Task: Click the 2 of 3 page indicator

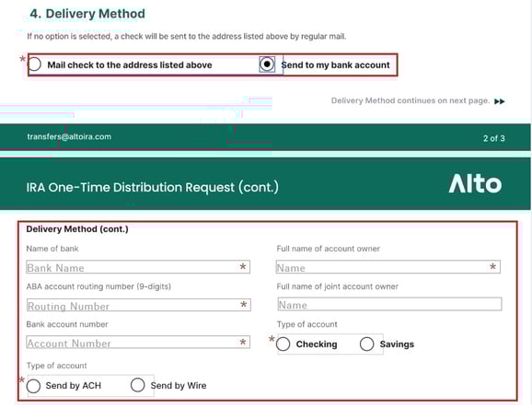Action: tap(494, 138)
